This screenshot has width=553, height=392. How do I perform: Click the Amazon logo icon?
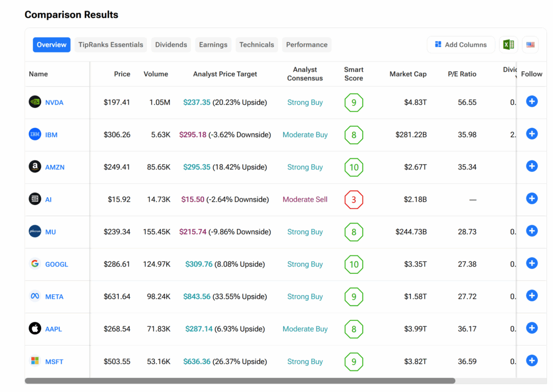tap(35, 167)
